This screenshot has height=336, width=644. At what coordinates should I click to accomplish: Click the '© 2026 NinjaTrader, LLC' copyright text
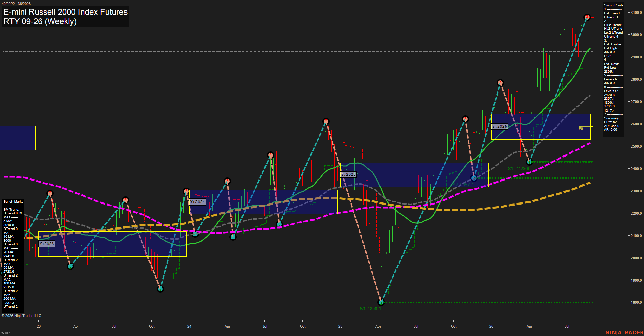coord(21,316)
